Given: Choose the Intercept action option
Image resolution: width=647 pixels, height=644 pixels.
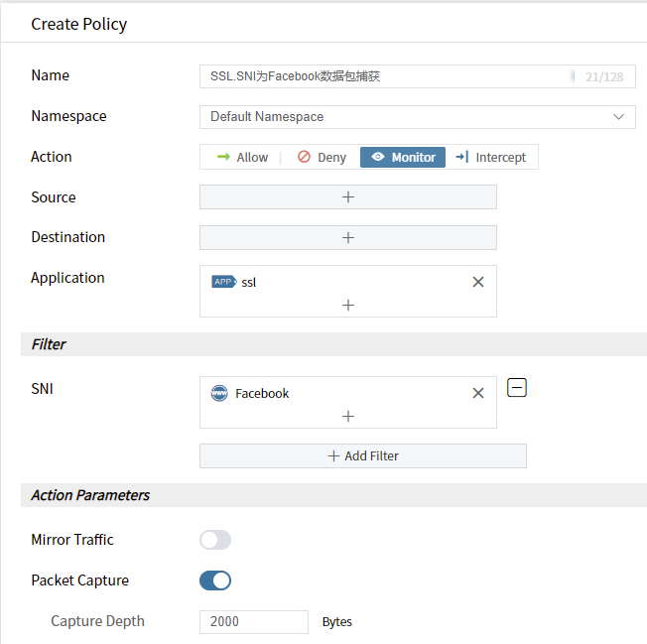Looking at the screenshot, I should 490,157.
